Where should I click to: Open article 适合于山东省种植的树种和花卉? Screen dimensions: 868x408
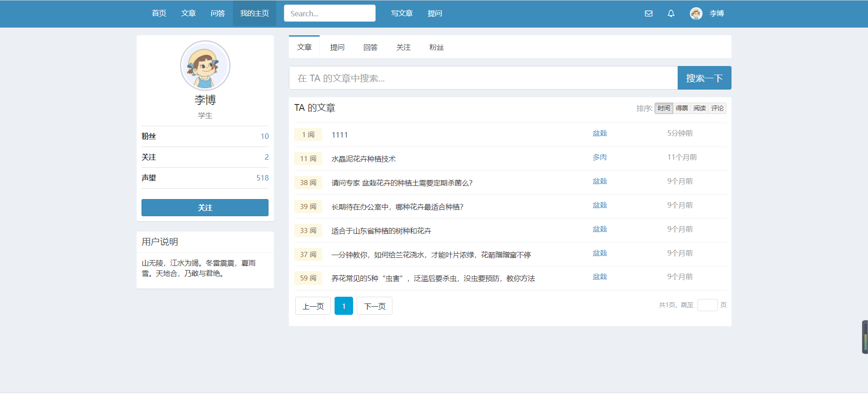[381, 231]
